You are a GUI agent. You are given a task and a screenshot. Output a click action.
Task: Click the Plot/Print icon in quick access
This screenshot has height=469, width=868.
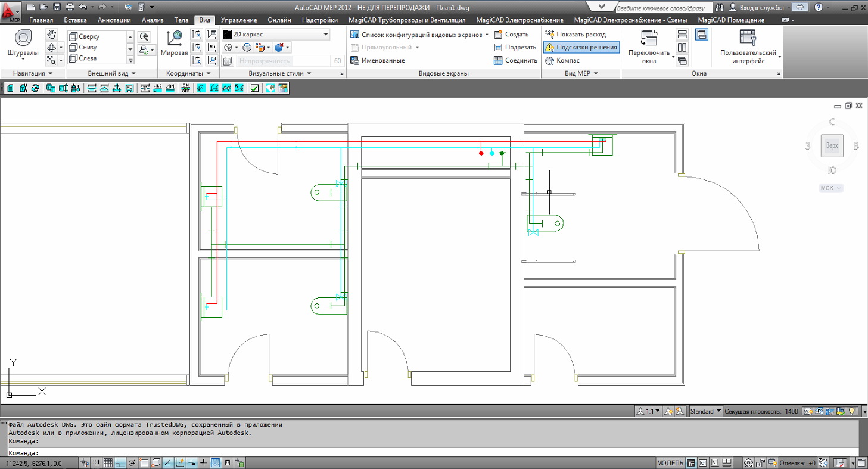[x=70, y=7]
